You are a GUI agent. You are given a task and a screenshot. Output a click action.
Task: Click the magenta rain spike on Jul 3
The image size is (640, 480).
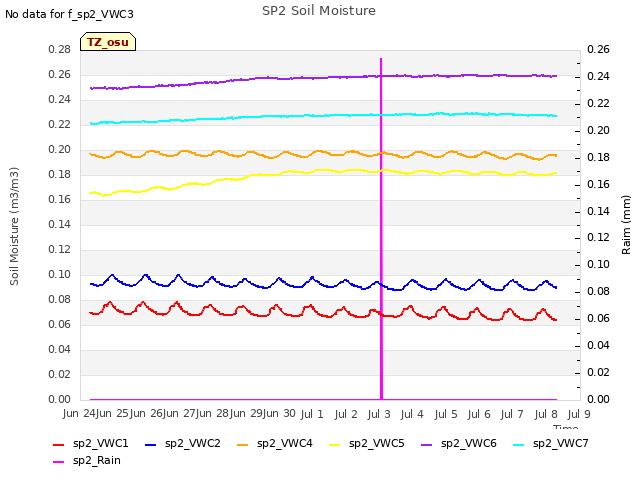[x=381, y=229]
